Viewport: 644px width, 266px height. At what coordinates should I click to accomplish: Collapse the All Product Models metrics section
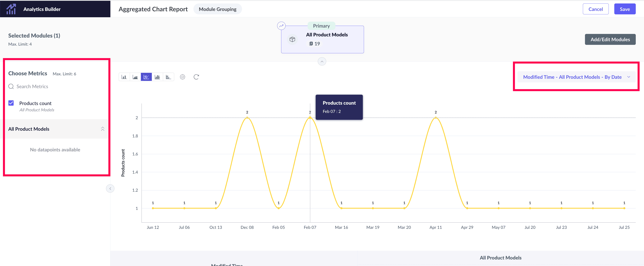pyautogui.click(x=103, y=129)
